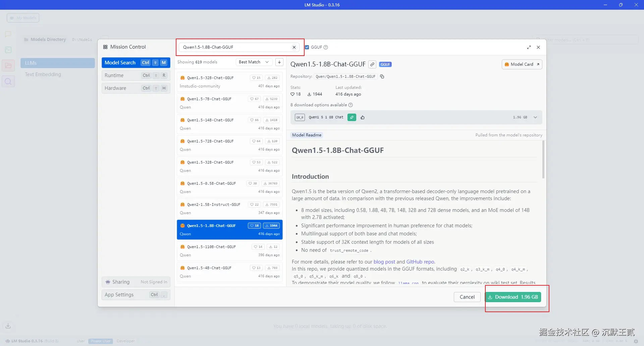
Task: Open the status bar settings gear
Action: (x=636, y=341)
